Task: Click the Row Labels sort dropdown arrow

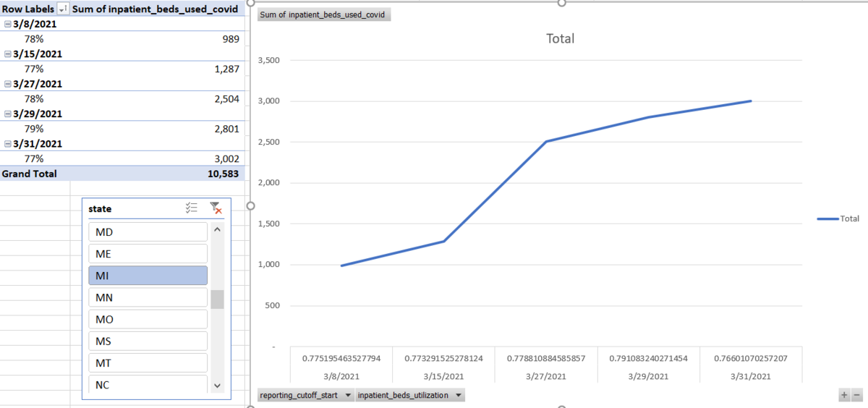Action: 63,9
